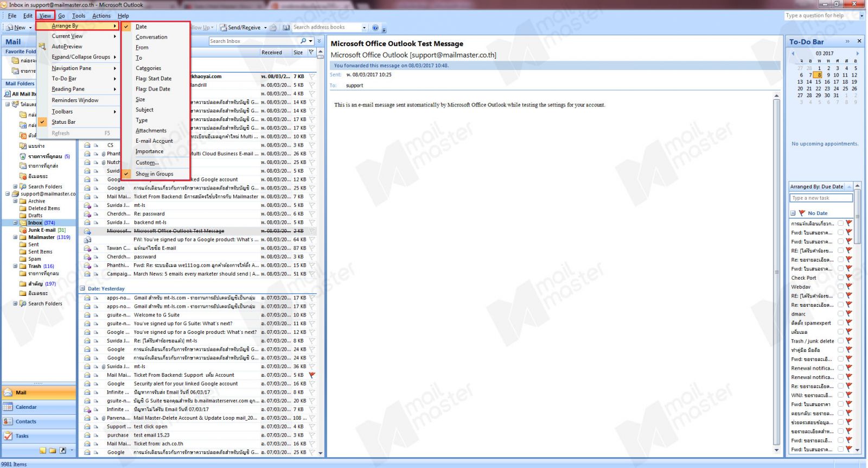Click red flag on 'Mail Mai... Ticket From Backend: Support' message
The height and width of the screenshot is (468, 868).
click(312, 375)
